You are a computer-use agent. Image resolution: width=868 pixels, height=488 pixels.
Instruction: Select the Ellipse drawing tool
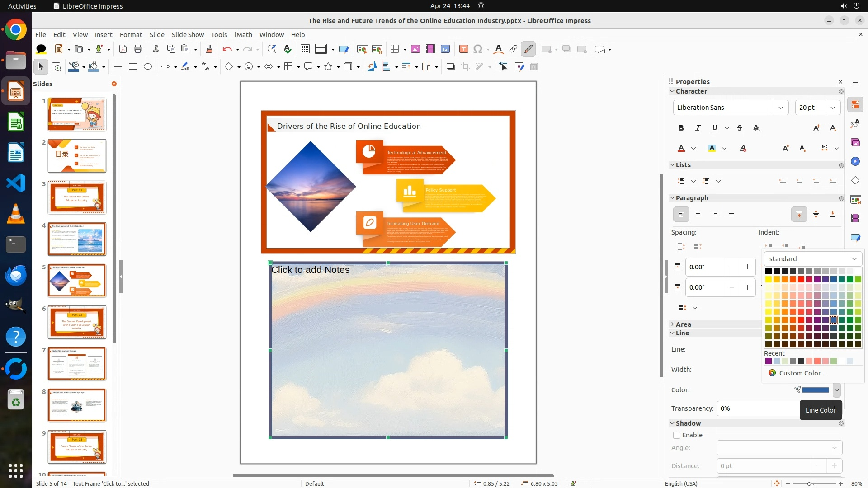148,66
